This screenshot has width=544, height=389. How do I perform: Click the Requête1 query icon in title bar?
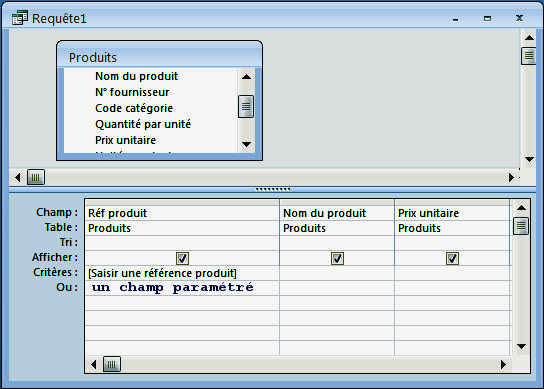[x=19, y=18]
